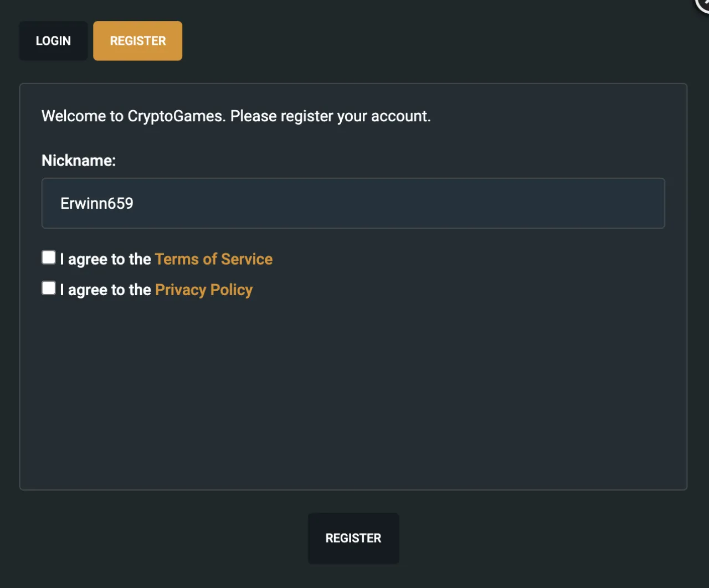The height and width of the screenshot is (588, 709).
Task: Accept the Privacy Policy
Action: 49,288
